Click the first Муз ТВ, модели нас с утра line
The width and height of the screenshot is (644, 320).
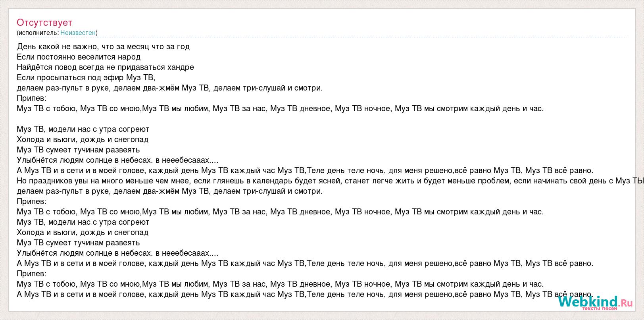(83, 129)
